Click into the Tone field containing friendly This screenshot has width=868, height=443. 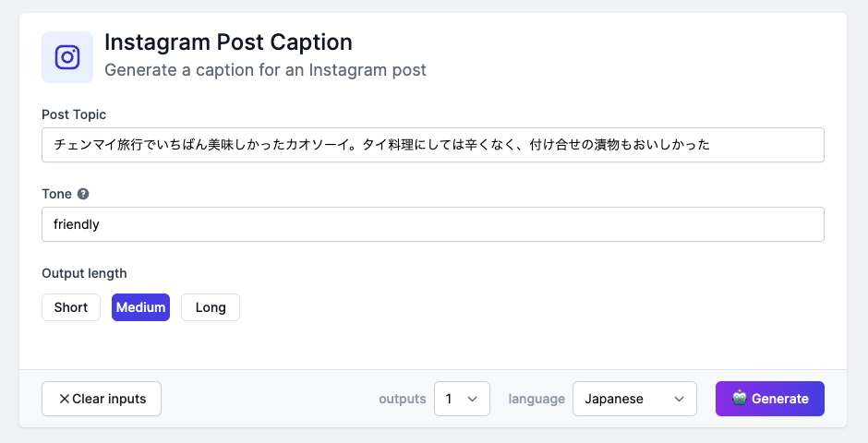(x=432, y=224)
